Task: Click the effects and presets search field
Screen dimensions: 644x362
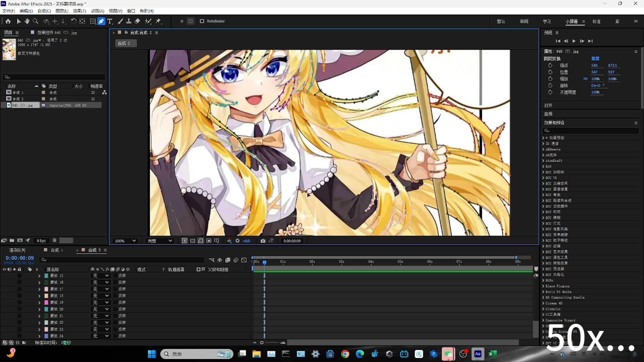Action: [590, 131]
